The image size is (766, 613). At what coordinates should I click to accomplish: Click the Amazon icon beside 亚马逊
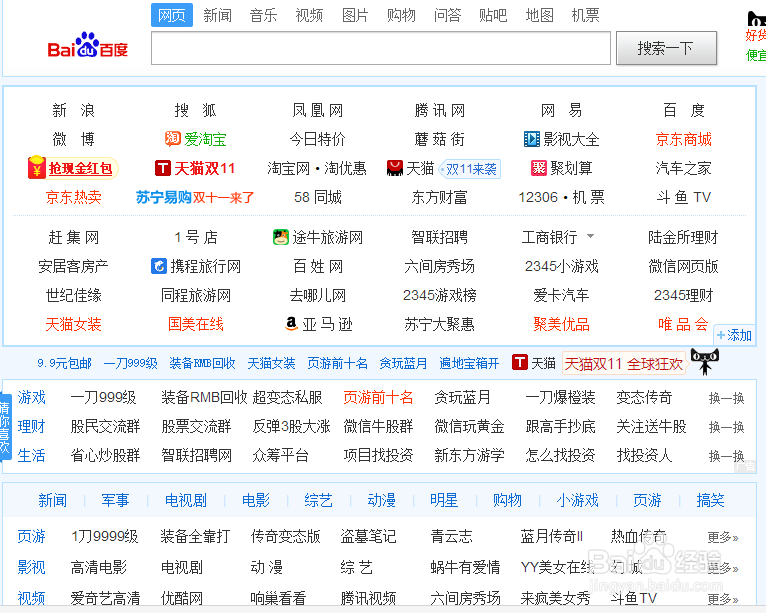click(292, 324)
